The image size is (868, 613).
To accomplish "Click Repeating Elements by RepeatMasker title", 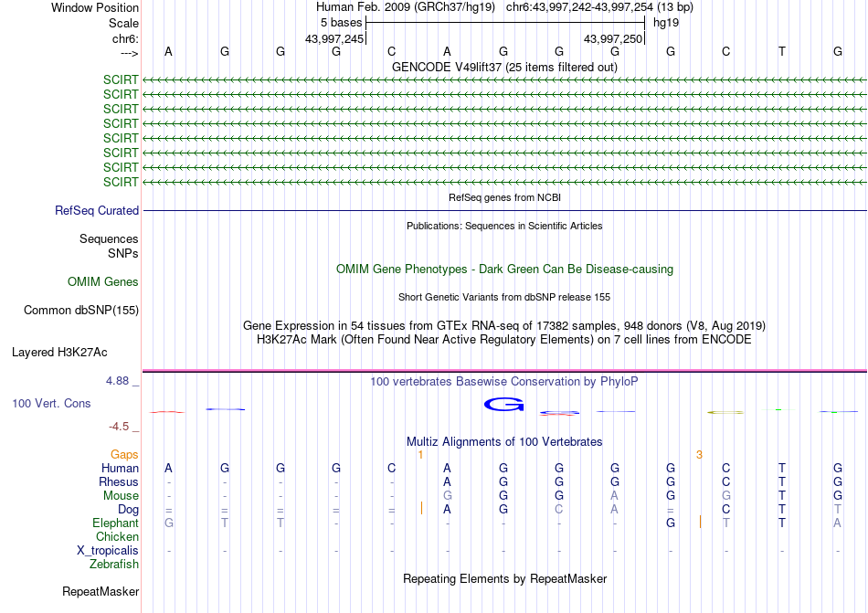I will pos(505,579).
